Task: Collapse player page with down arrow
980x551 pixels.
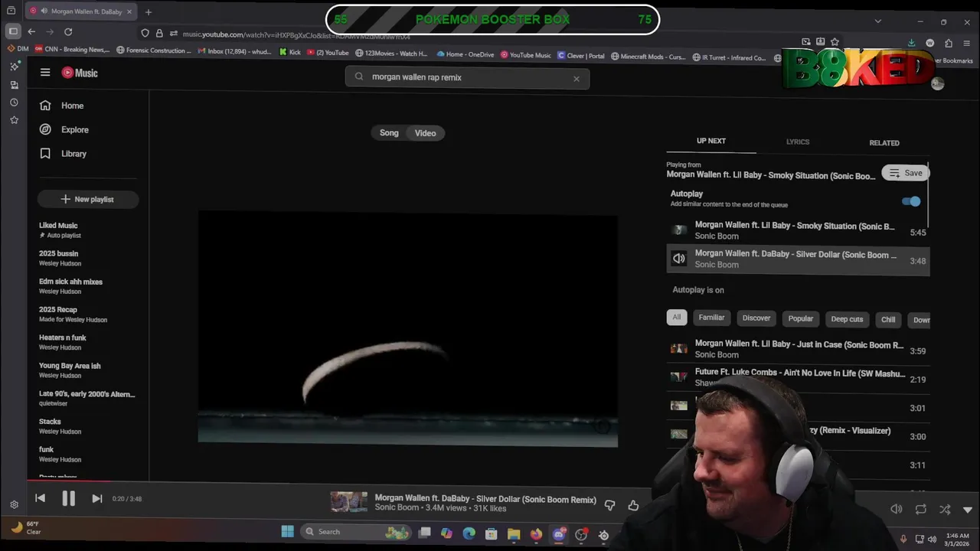Action: [967, 510]
